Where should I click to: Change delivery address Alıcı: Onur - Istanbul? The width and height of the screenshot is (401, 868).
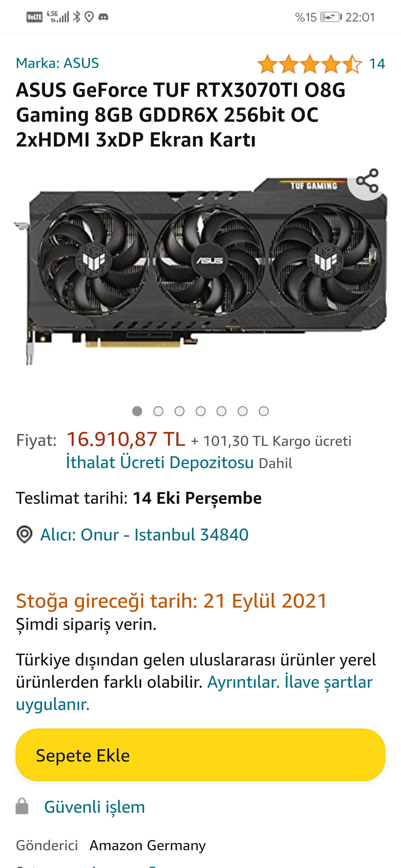[144, 535]
